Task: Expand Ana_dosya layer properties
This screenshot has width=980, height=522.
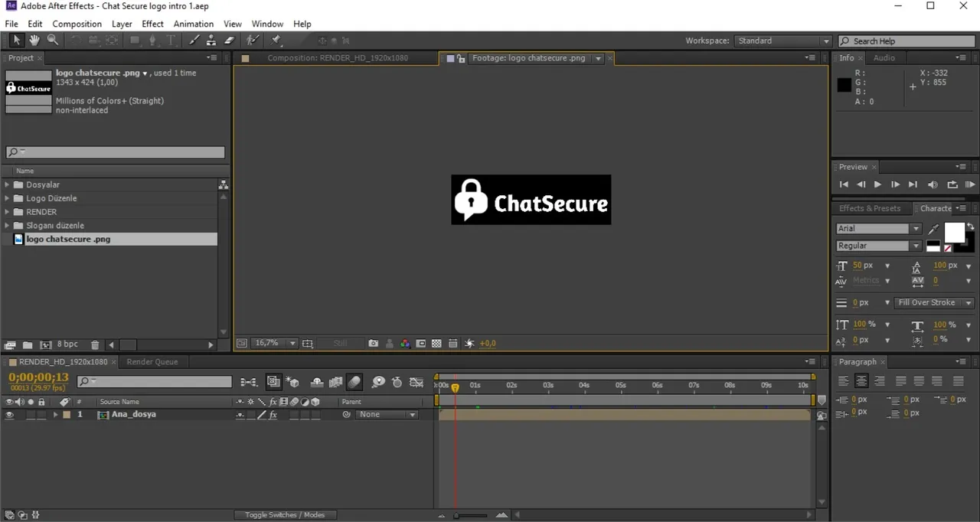Action: [x=55, y=415]
